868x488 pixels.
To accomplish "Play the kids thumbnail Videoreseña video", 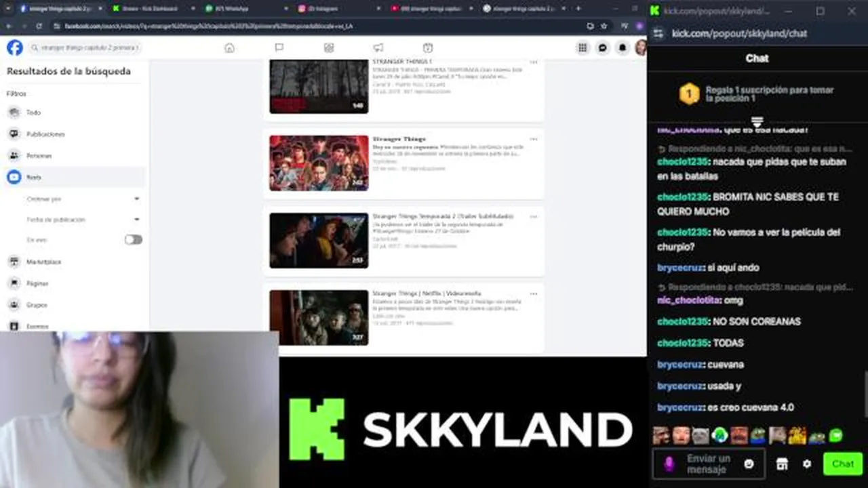I will (x=319, y=318).
